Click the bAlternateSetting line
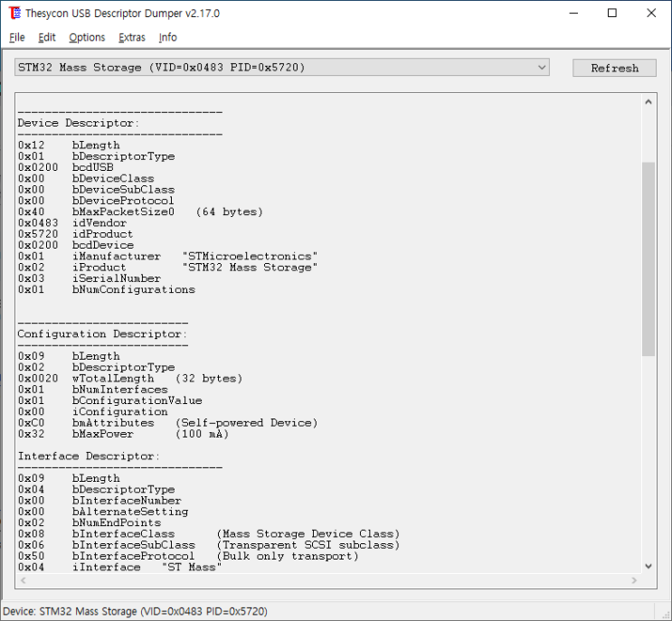 (103, 512)
